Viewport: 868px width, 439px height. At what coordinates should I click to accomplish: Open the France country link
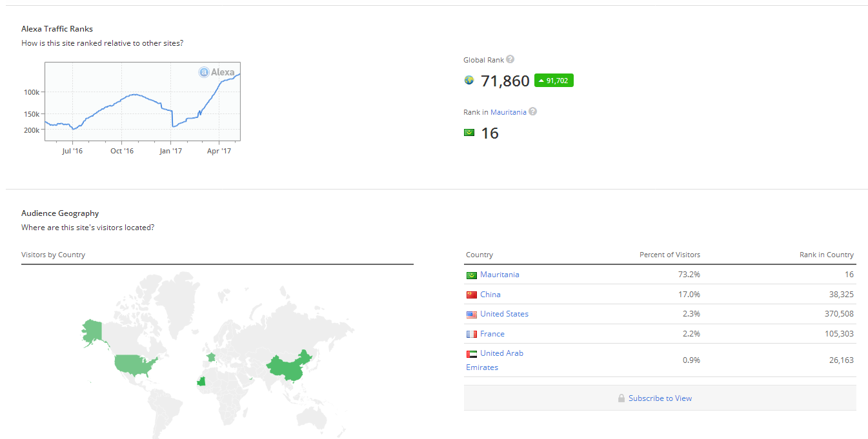(492, 334)
